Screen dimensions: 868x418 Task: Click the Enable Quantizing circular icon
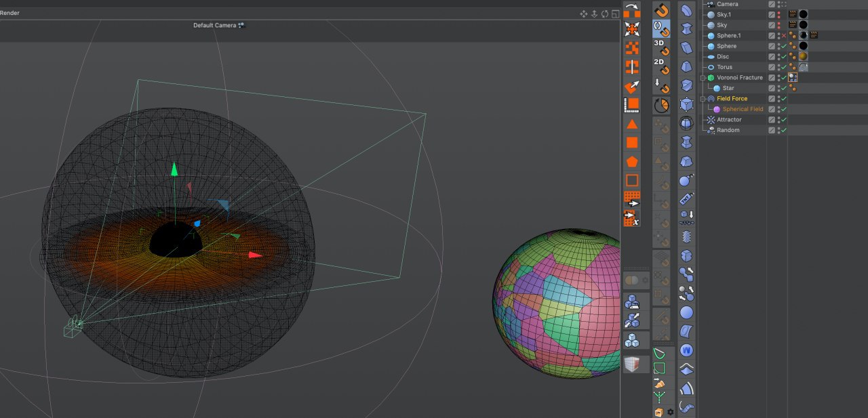pos(661,106)
